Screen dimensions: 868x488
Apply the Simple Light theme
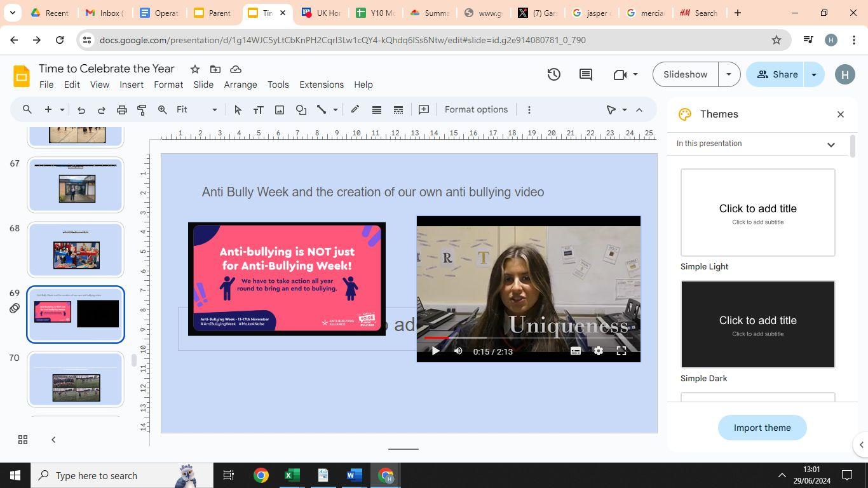tap(758, 212)
